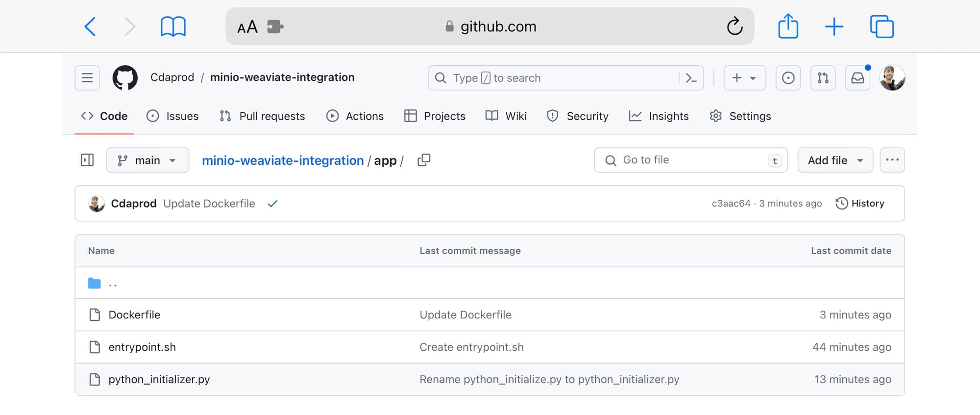The width and height of the screenshot is (980, 415).
Task: Open the pull requests icon in header
Action: (823, 78)
